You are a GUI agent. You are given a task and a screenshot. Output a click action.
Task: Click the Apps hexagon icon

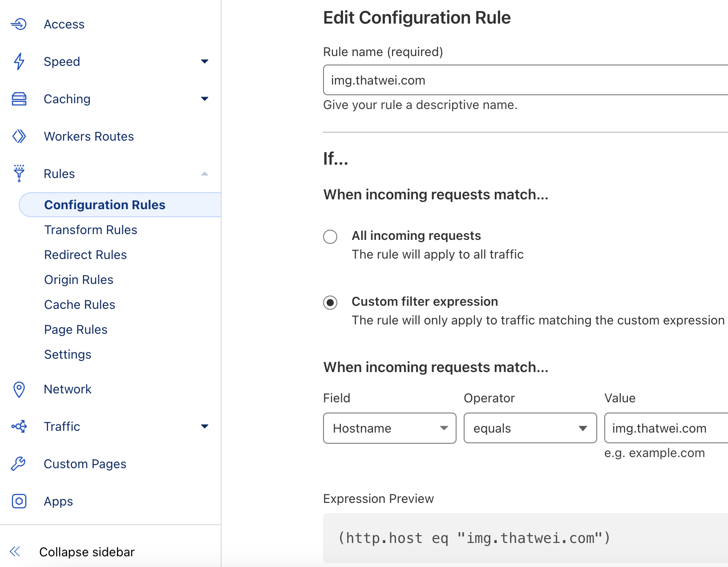coord(19,501)
